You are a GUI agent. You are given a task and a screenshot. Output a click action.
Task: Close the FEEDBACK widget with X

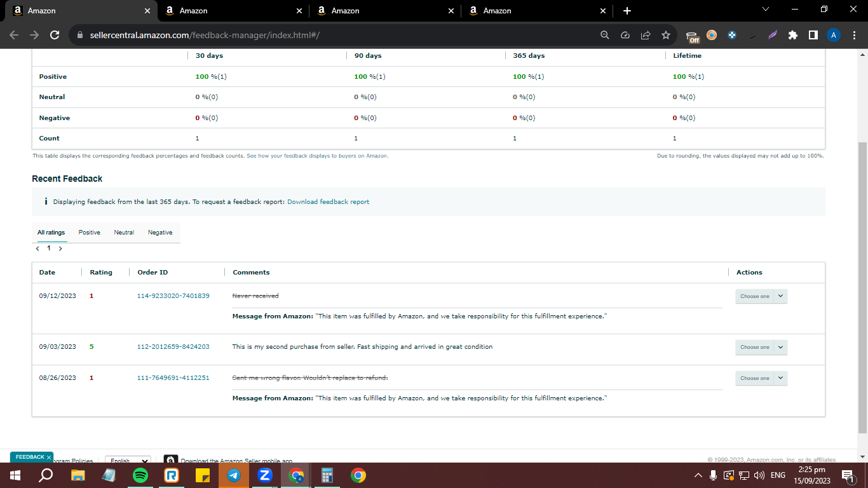click(49, 457)
